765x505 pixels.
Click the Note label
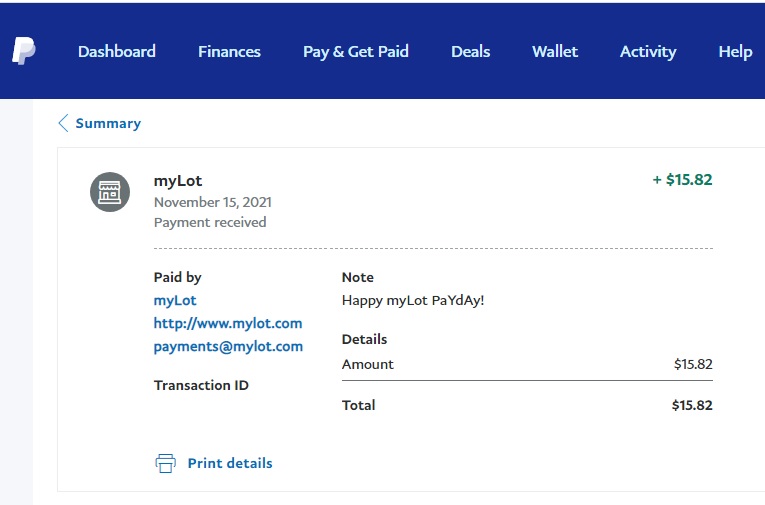pyautogui.click(x=358, y=277)
